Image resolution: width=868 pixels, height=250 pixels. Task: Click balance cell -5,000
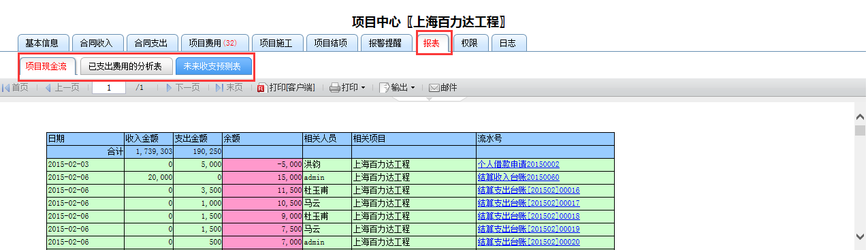click(262, 164)
